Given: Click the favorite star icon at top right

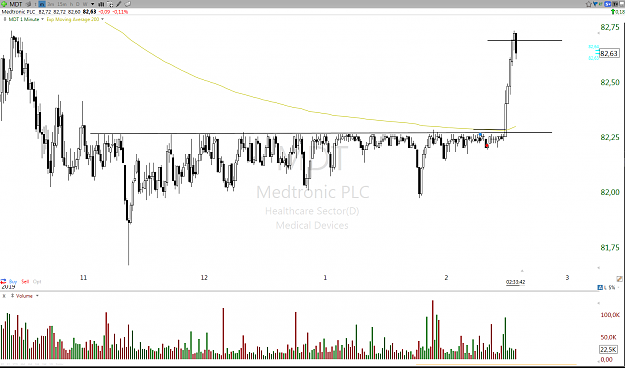Looking at the screenshot, I should click(x=589, y=4).
